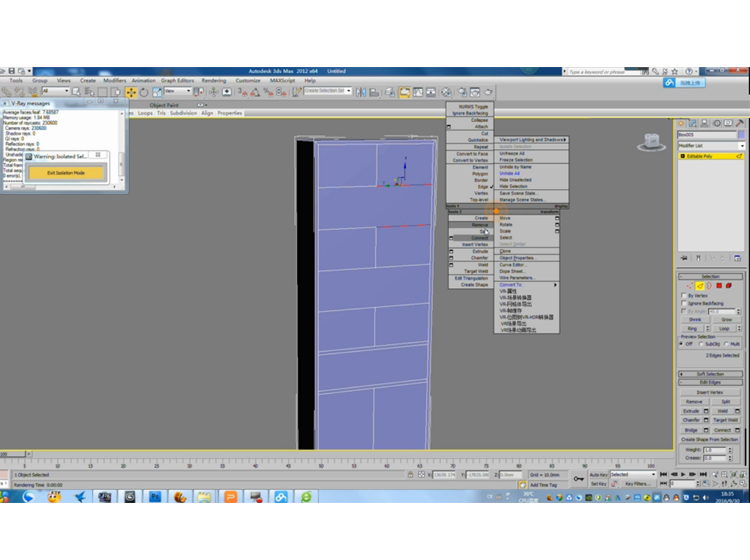Click the Box005 object color swatch
Screen dimensions: 750x560
pyautogui.click(x=741, y=135)
